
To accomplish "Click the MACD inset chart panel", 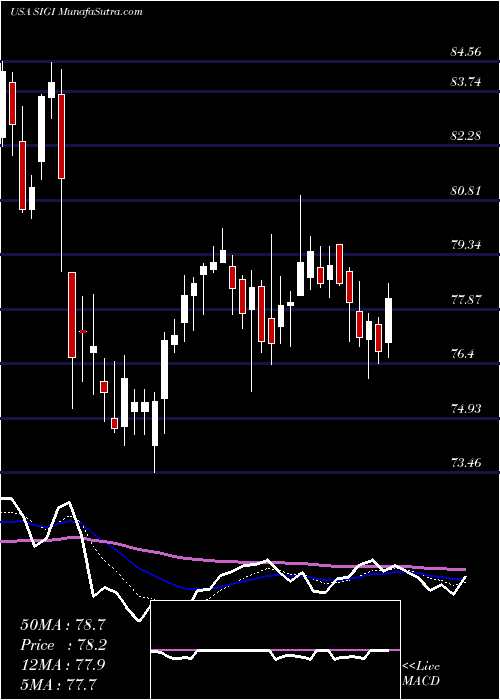I will point(275,650).
